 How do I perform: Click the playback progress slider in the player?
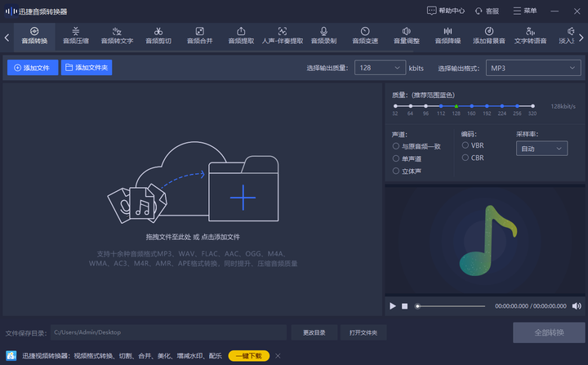(x=450, y=306)
